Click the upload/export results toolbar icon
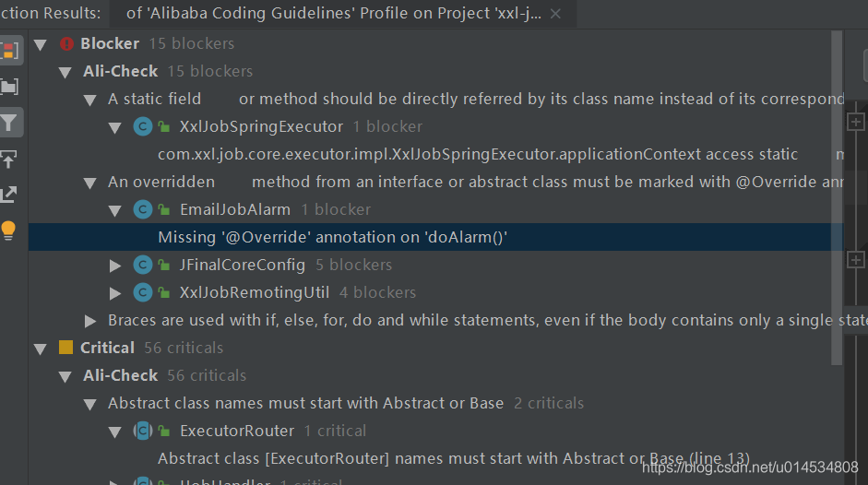 [10, 159]
